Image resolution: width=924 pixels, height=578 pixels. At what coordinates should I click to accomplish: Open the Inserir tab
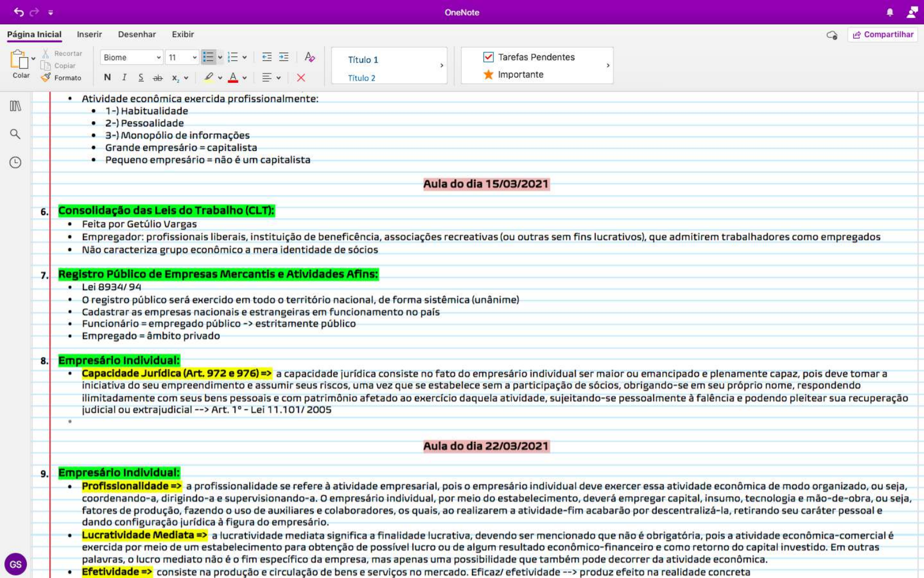point(89,35)
